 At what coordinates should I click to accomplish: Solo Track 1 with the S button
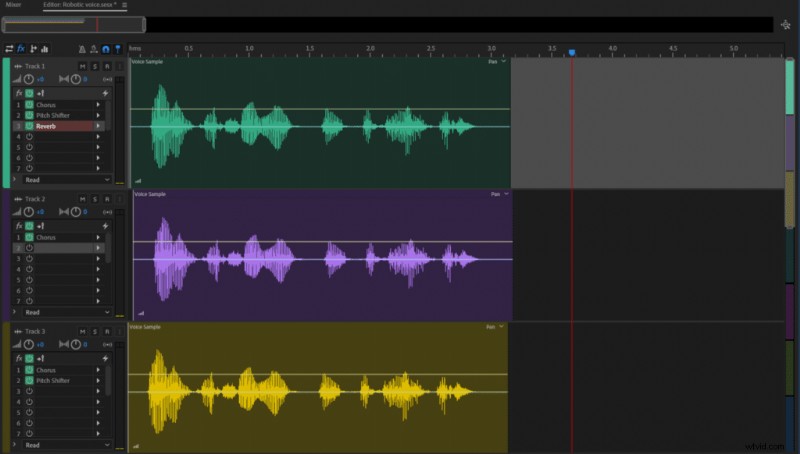95,66
